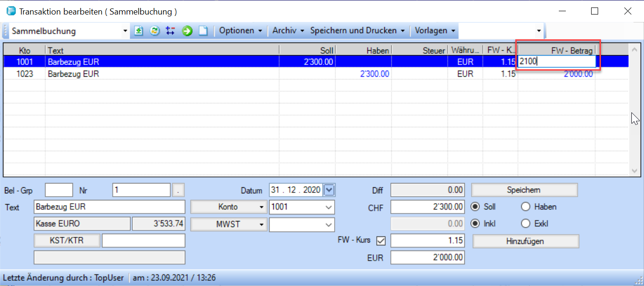This screenshot has width=644, height=286.
Task: Click the circular refresh arrows toolbar icon
Action: point(154,31)
